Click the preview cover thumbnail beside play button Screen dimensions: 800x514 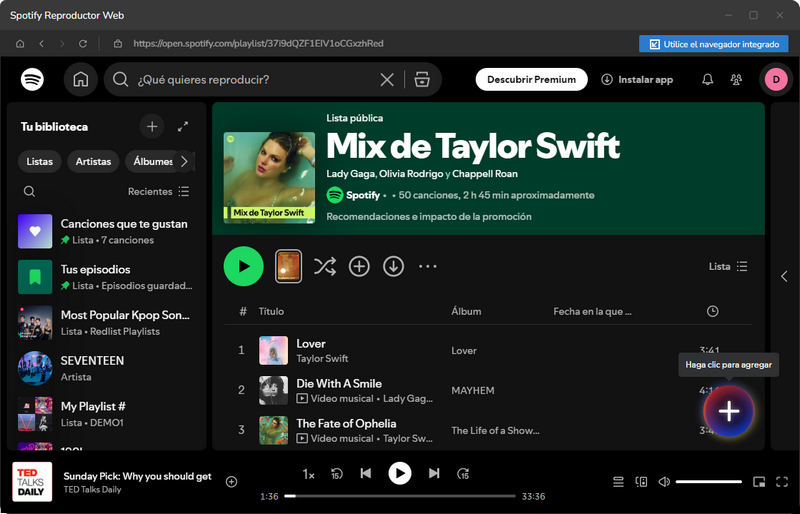pos(288,266)
